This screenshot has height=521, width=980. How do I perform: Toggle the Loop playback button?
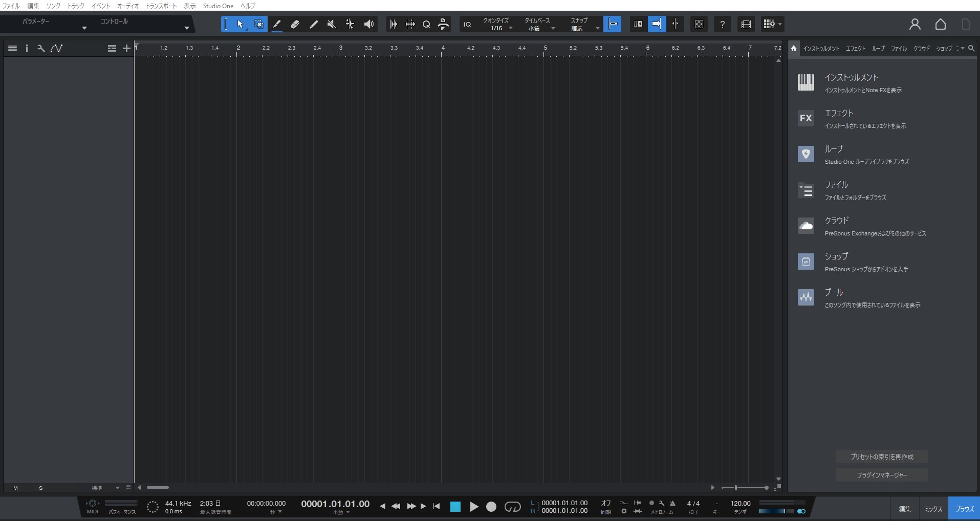(512, 507)
